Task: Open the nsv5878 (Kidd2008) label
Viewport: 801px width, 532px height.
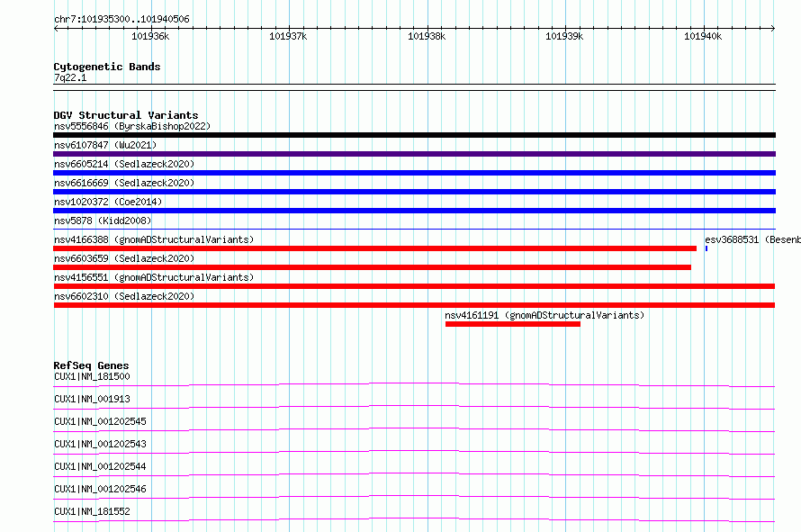Action: 103,221
